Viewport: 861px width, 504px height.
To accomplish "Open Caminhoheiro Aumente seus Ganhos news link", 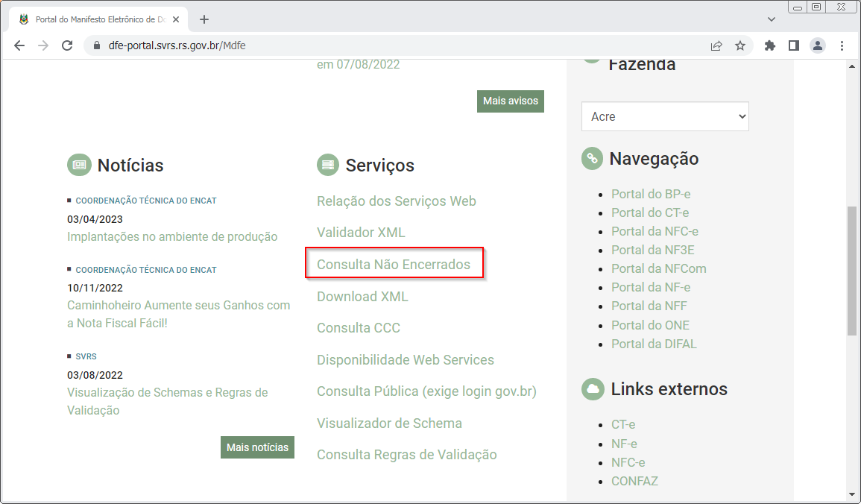I will point(178,314).
